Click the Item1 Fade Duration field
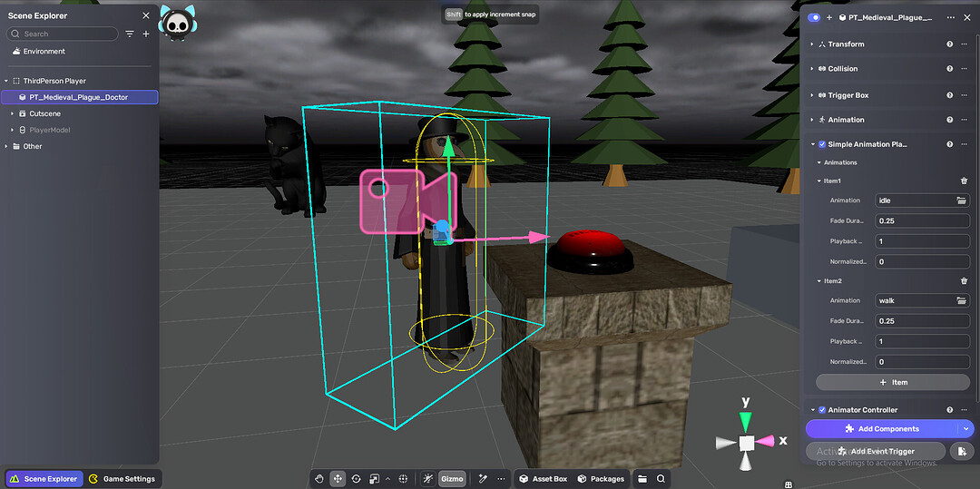This screenshot has width=980, height=489. [922, 220]
